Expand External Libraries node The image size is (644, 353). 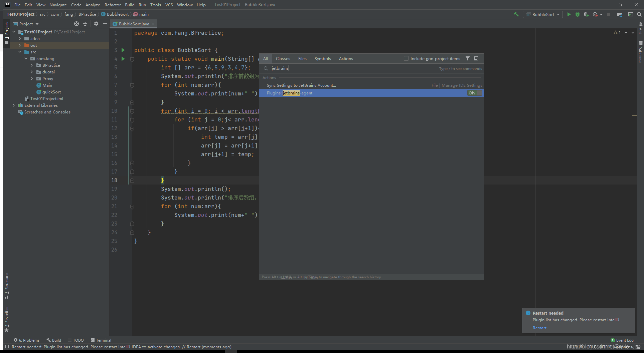click(14, 105)
